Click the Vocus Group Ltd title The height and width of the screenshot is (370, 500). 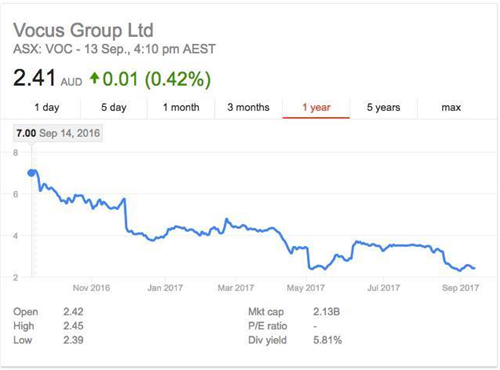click(83, 30)
